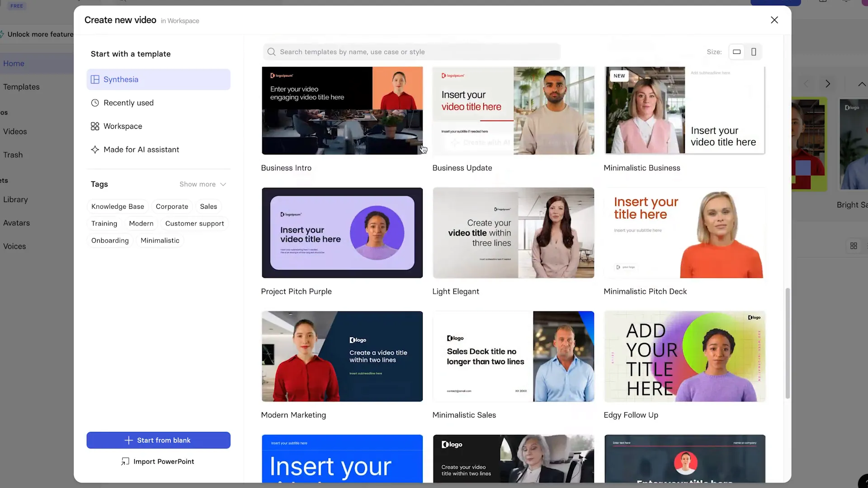Screen dimensions: 868x488
Task: Select Minimalistic Business template thumbnail
Action: [x=685, y=111]
